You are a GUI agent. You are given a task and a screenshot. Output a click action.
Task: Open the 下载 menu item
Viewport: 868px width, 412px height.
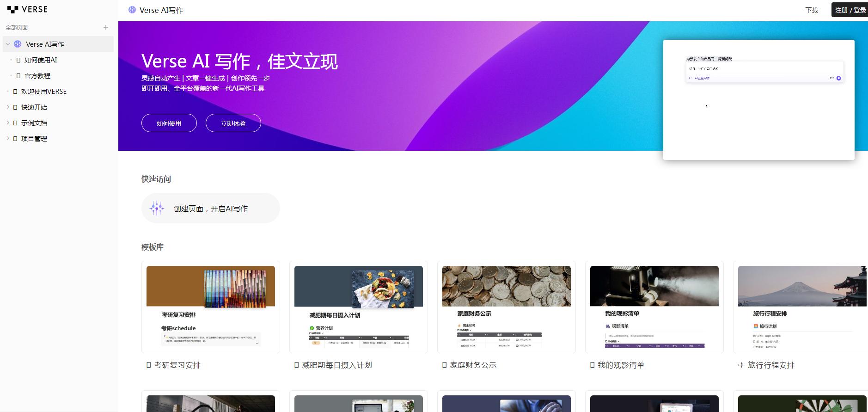[x=812, y=10]
